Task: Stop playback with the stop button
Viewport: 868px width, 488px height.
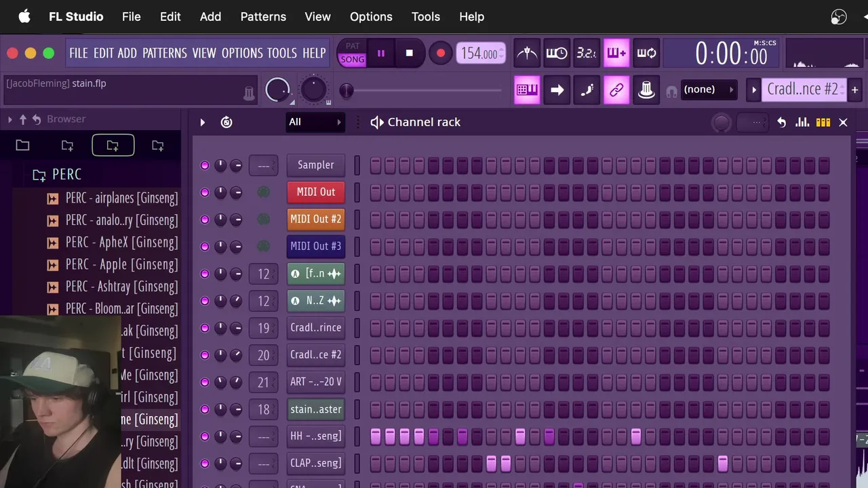Action: pyautogui.click(x=409, y=53)
